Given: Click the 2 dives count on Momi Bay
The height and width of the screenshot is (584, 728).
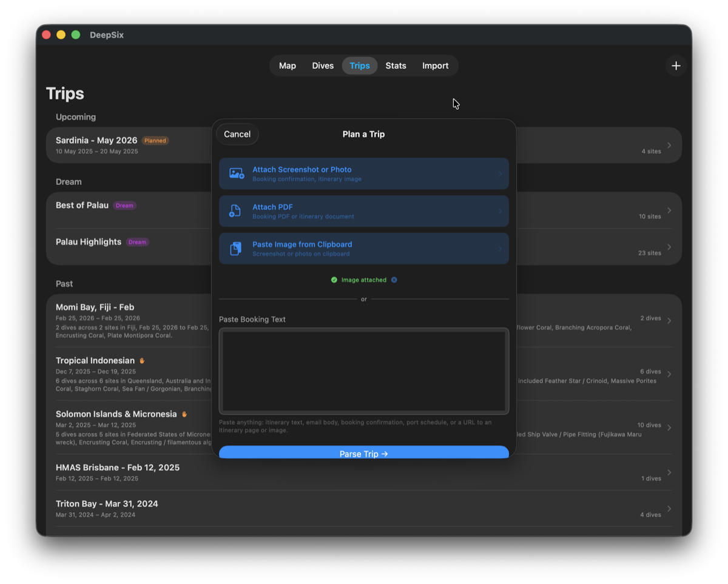Looking at the screenshot, I should (x=650, y=318).
